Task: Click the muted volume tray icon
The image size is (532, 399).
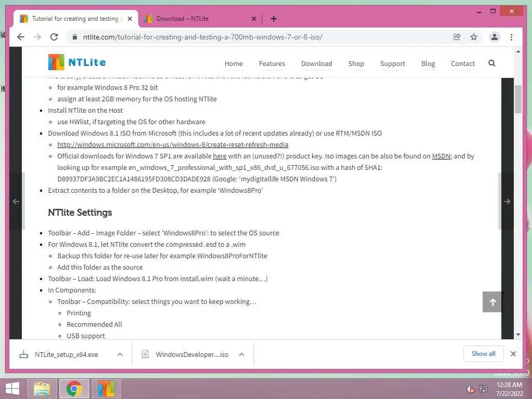Action: click(x=470, y=389)
